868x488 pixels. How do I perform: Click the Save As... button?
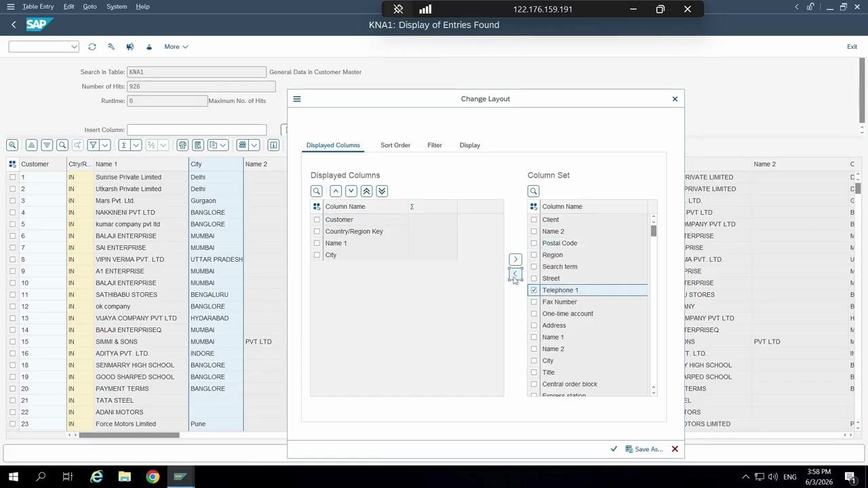click(x=644, y=449)
